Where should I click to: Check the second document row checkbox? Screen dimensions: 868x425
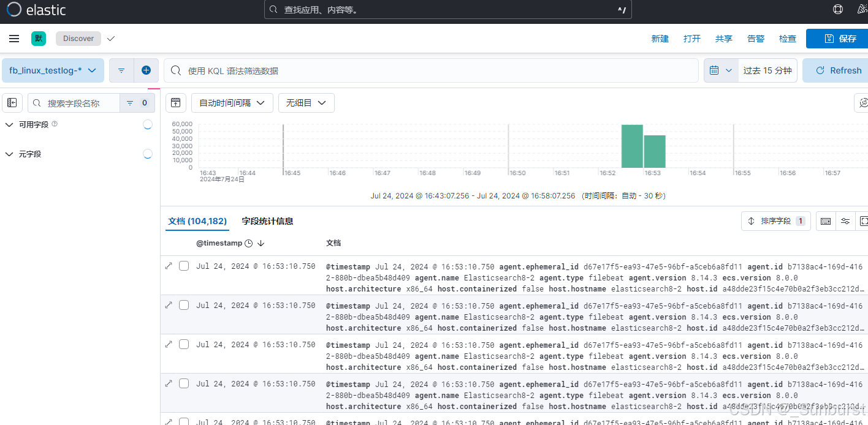click(183, 305)
